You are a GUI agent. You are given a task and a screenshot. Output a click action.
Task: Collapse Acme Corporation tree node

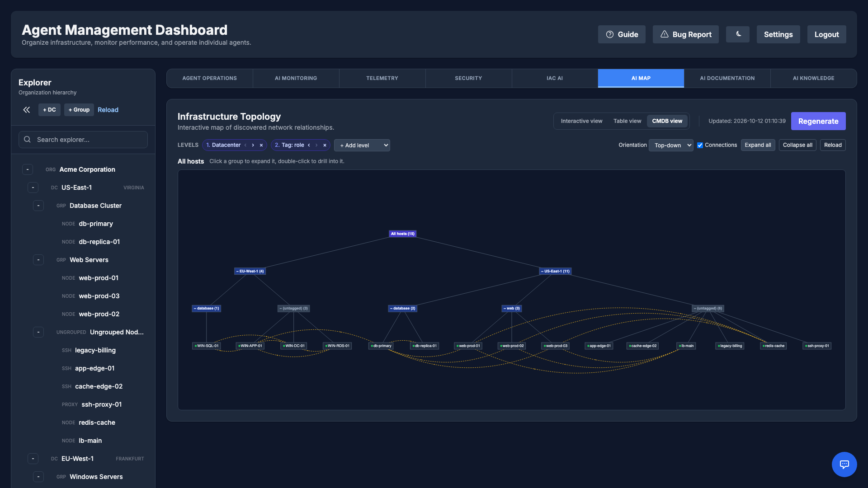[28, 169]
